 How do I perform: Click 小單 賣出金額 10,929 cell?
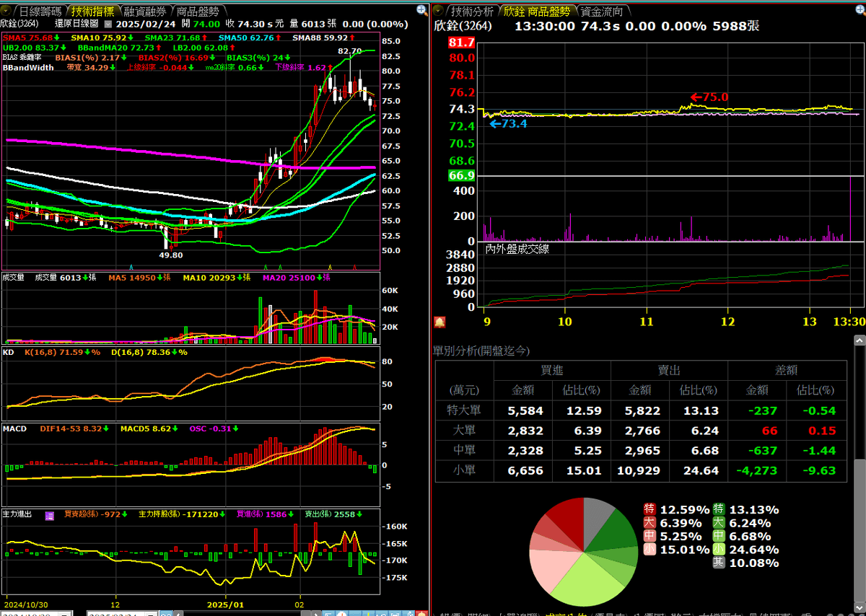click(x=639, y=470)
